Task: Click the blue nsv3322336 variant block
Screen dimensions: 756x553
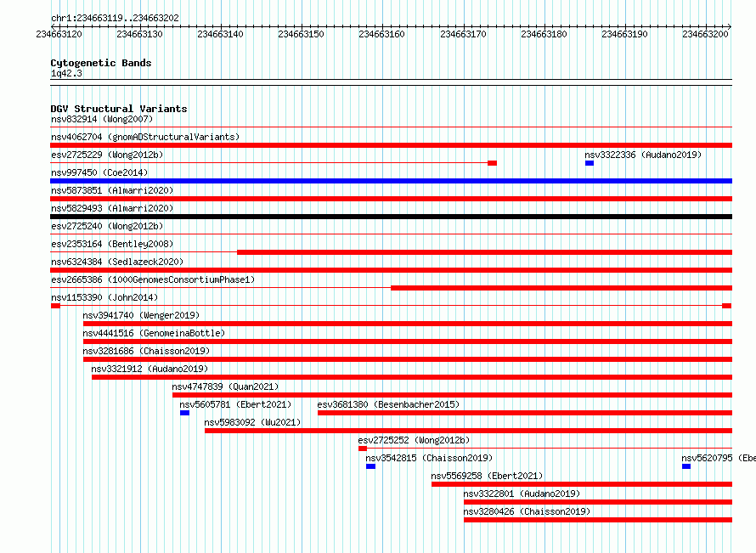Action: point(590,163)
